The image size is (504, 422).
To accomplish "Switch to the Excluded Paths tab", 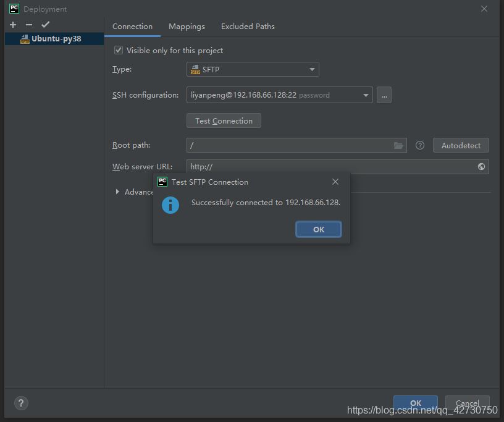I will pyautogui.click(x=248, y=27).
